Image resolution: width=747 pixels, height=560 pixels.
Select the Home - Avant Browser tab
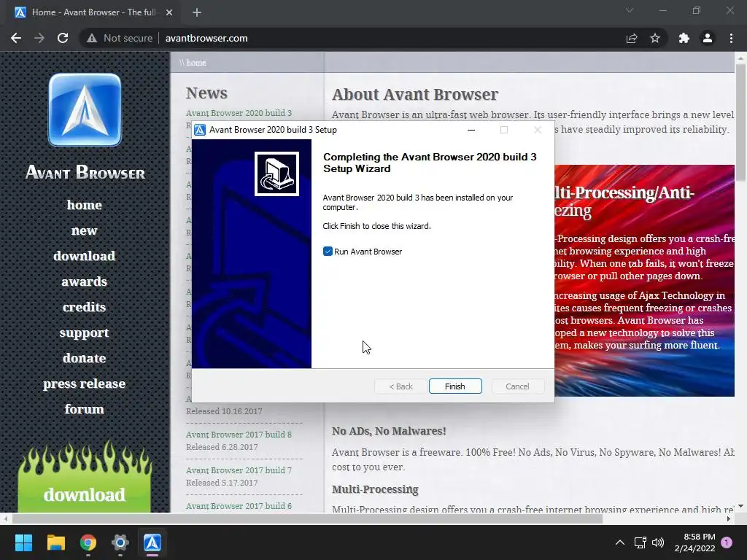click(93, 12)
